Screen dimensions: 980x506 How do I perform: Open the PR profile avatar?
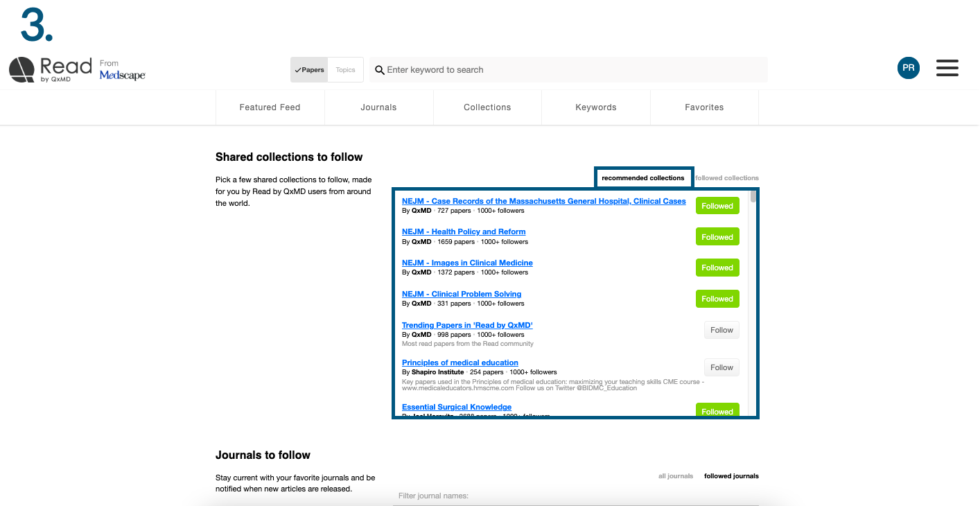[909, 68]
